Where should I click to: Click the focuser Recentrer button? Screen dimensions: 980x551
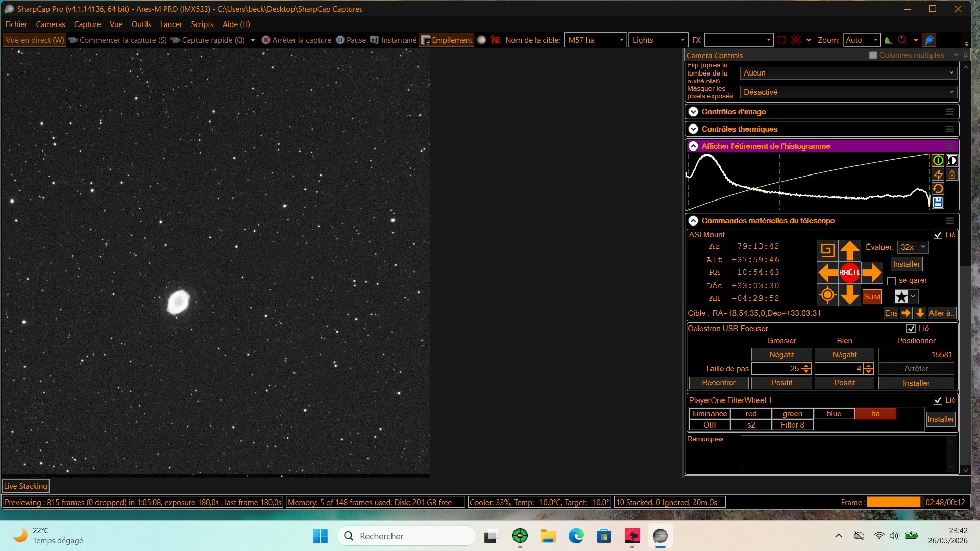pos(719,383)
